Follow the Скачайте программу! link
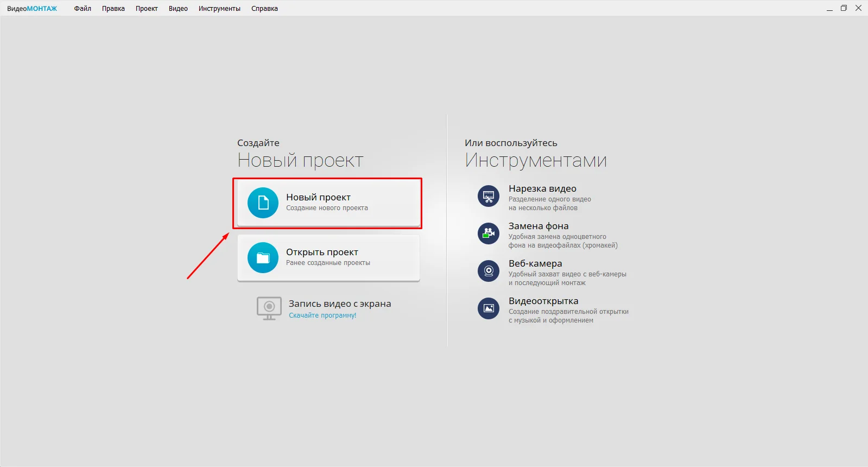The image size is (868, 467). pos(322,315)
